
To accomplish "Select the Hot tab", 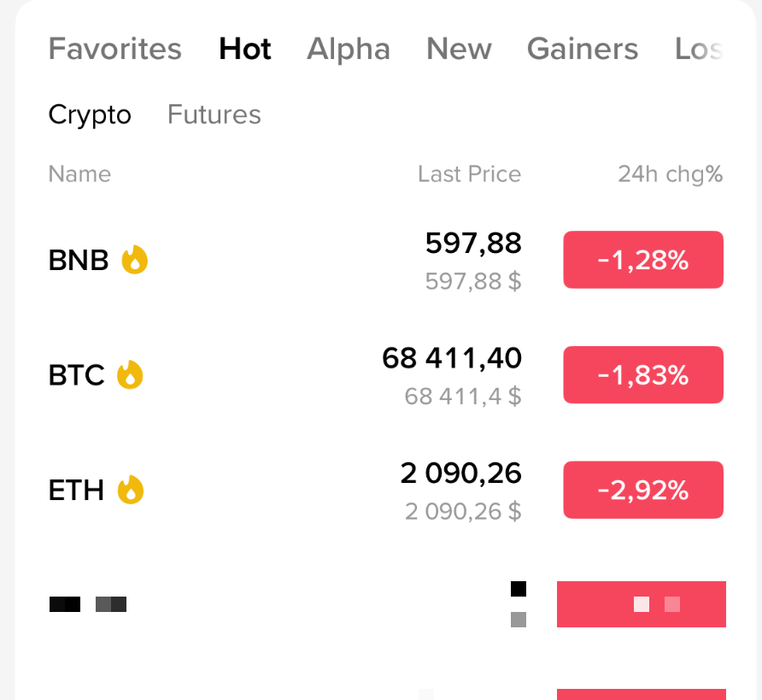I will coord(245,49).
